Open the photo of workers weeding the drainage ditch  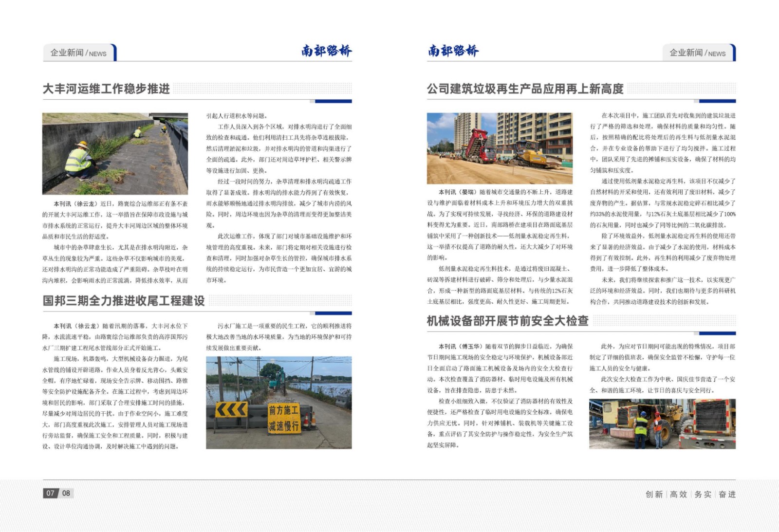115,154
